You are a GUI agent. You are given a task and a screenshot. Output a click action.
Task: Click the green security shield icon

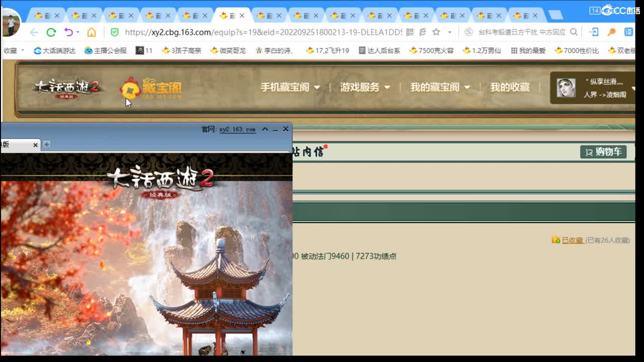(115, 32)
